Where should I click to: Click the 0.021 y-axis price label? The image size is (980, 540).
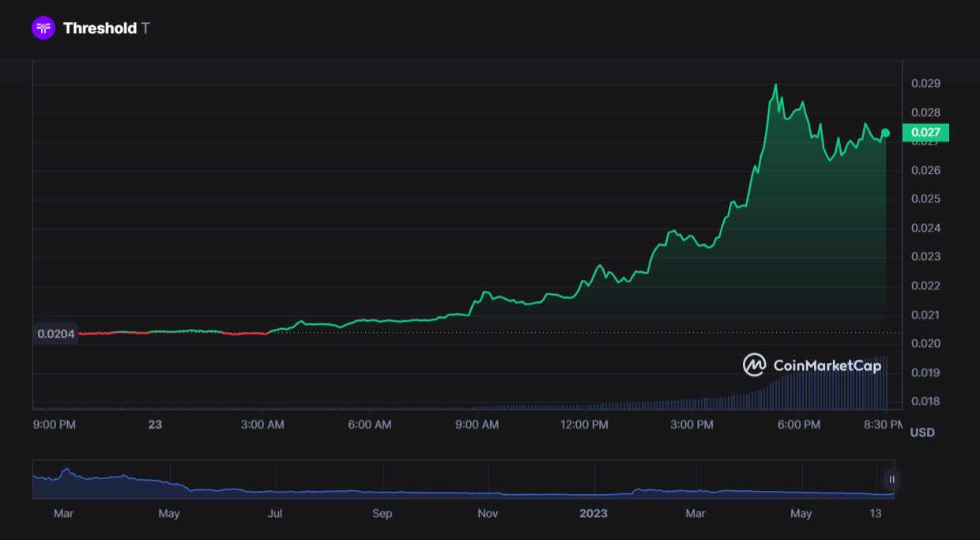tap(925, 315)
